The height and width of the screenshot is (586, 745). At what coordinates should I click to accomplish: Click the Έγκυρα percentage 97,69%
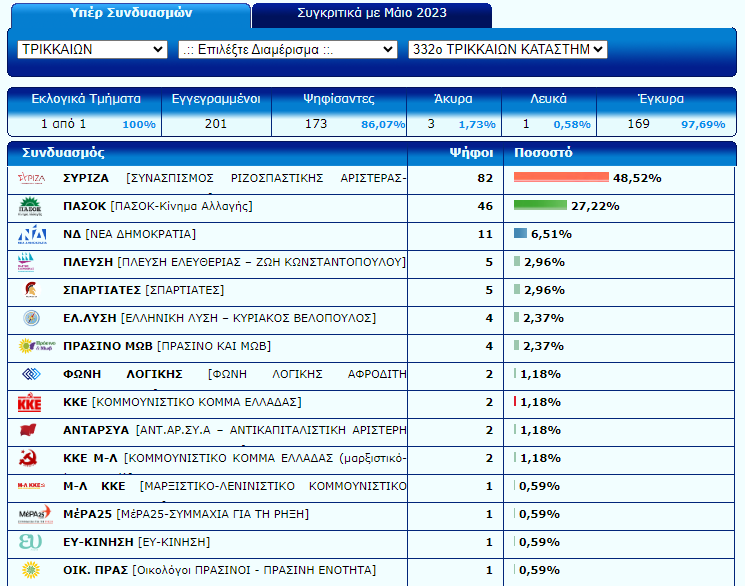point(703,125)
